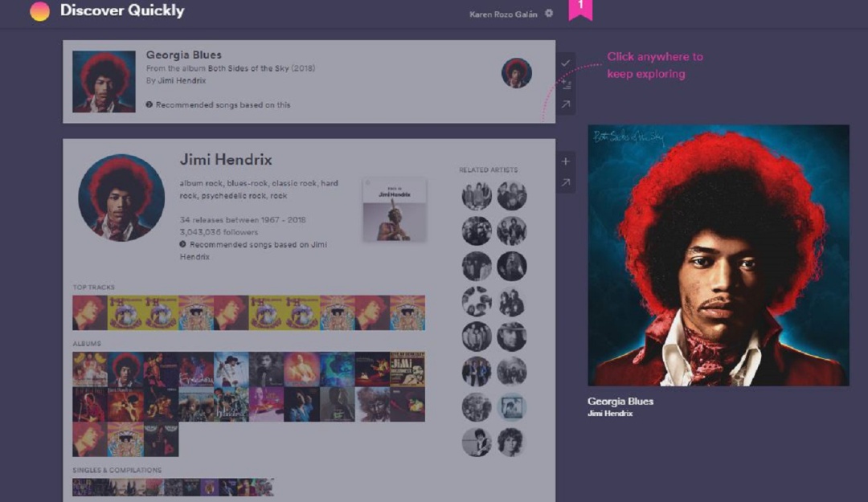This screenshot has width=868, height=502.
Task: Open the pale sketch-portrait album cover
Action: pos(372,404)
